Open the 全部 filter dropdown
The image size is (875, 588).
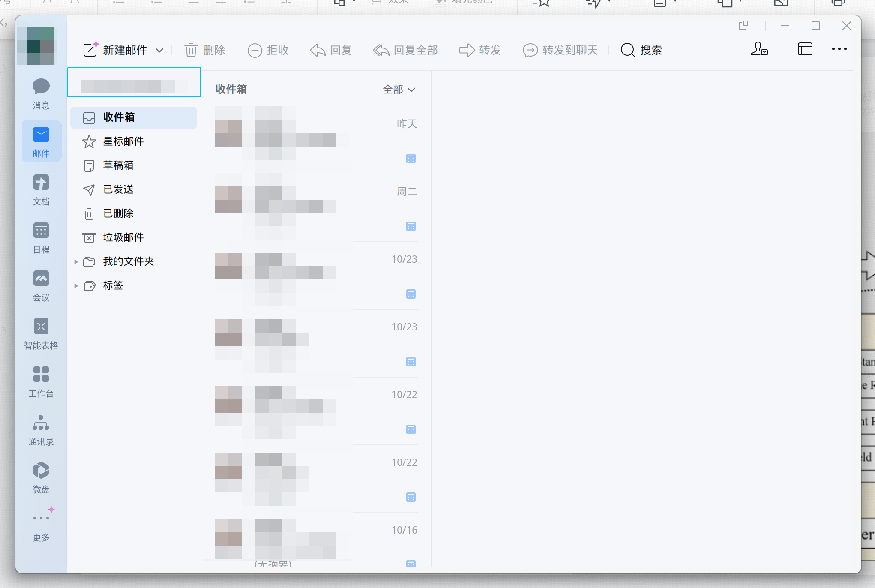click(399, 90)
